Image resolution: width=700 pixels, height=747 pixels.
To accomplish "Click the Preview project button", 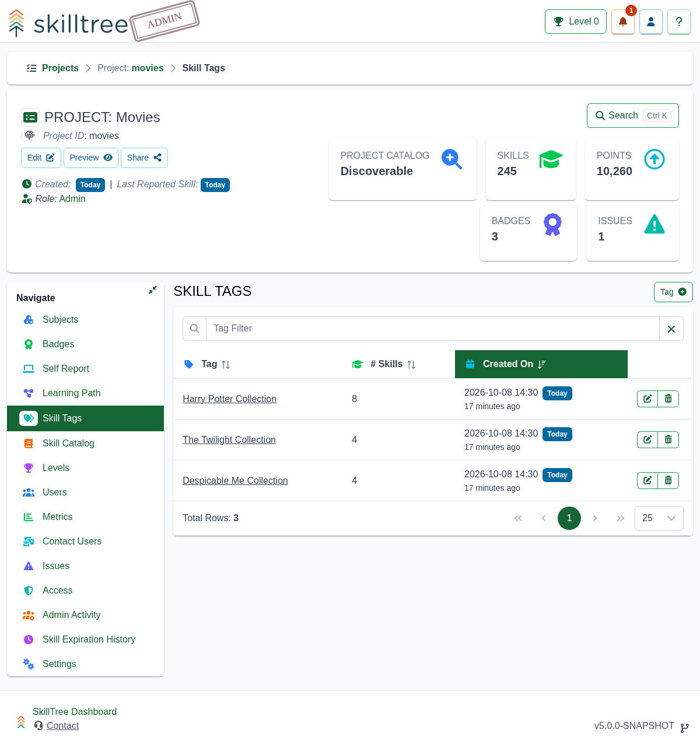I will [91, 158].
